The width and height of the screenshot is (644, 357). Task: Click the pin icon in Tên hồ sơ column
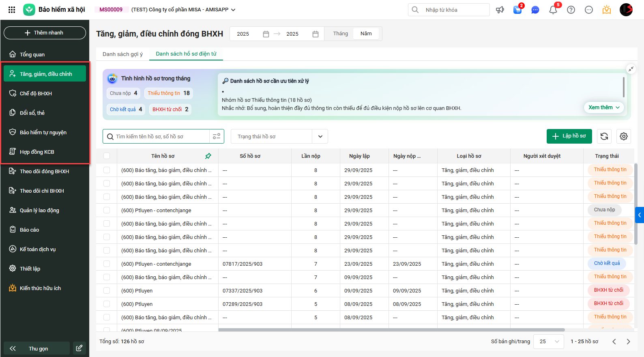tap(208, 156)
